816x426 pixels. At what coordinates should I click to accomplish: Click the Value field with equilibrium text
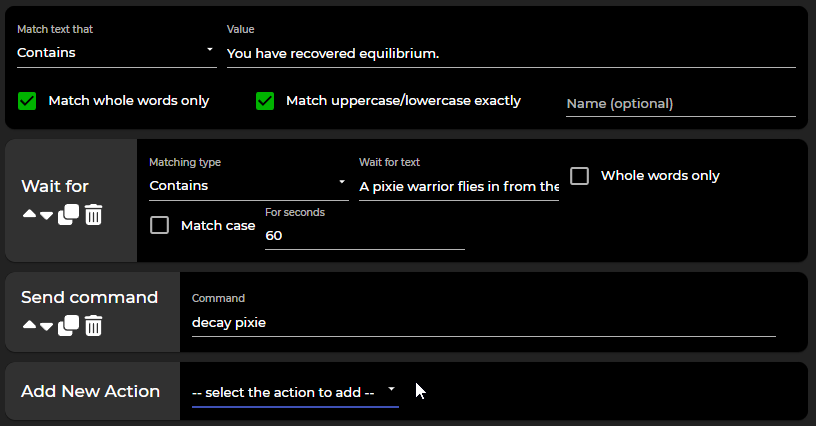pos(510,53)
